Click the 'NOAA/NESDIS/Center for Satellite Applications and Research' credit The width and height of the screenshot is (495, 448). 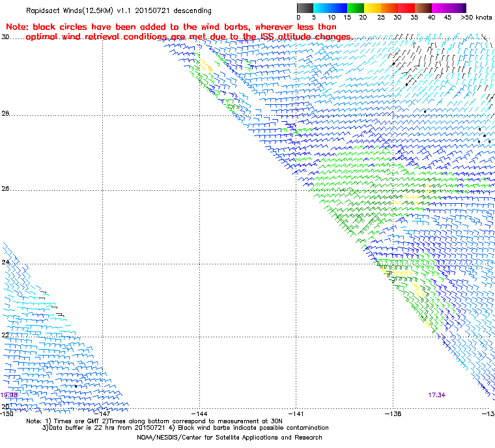pos(229,438)
